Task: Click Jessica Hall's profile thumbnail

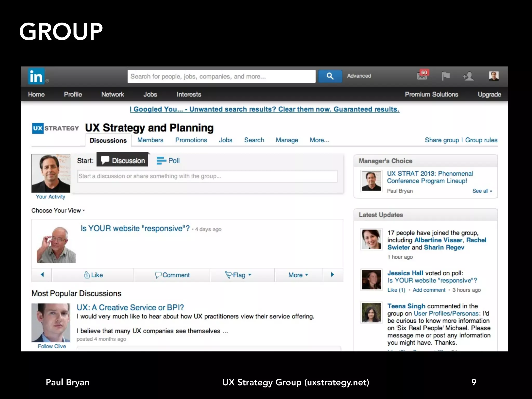Action: [x=371, y=280]
